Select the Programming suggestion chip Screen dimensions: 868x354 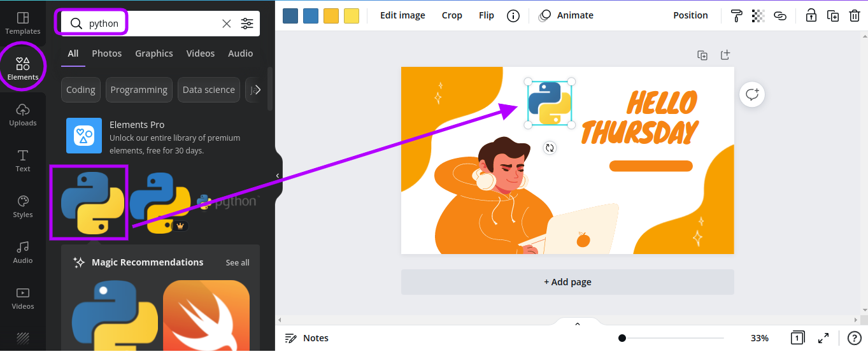pyautogui.click(x=139, y=90)
